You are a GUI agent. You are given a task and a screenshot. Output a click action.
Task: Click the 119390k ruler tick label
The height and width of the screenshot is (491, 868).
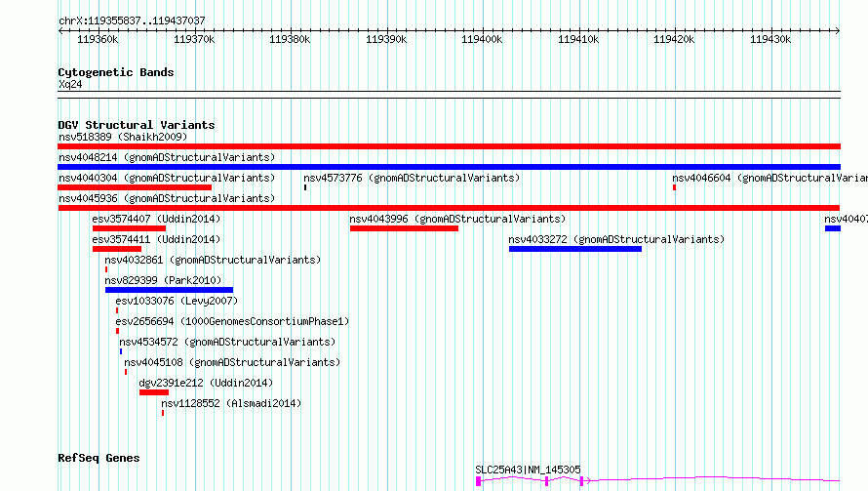[386, 39]
